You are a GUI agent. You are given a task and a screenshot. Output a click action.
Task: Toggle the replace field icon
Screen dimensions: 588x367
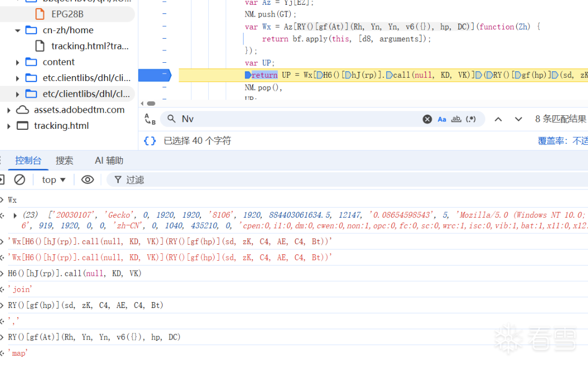click(x=150, y=119)
